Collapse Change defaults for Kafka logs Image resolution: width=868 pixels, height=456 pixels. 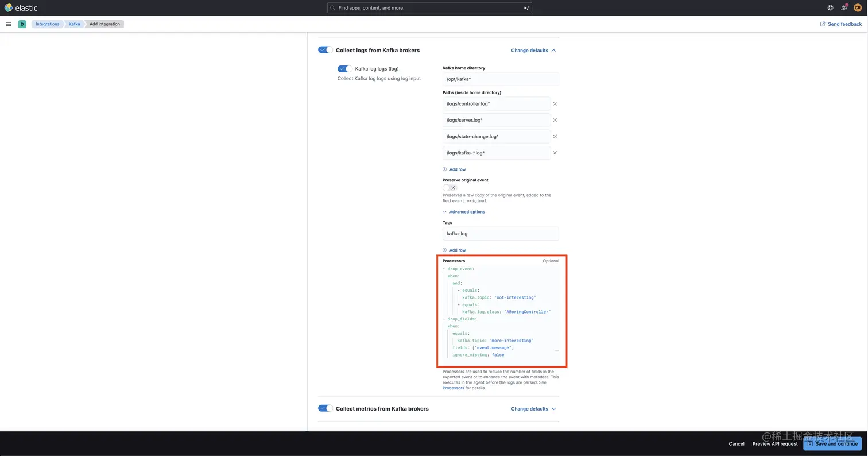pyautogui.click(x=533, y=51)
